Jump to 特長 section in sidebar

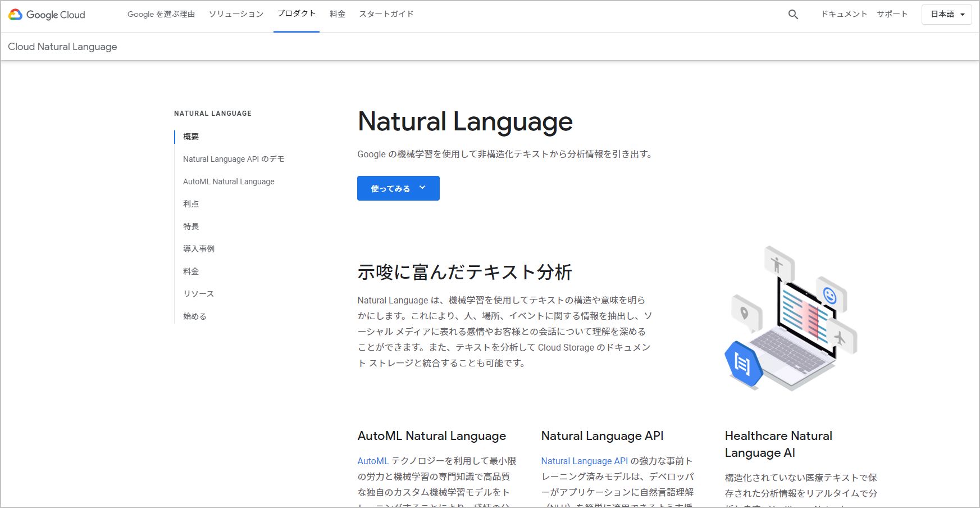pyautogui.click(x=191, y=226)
